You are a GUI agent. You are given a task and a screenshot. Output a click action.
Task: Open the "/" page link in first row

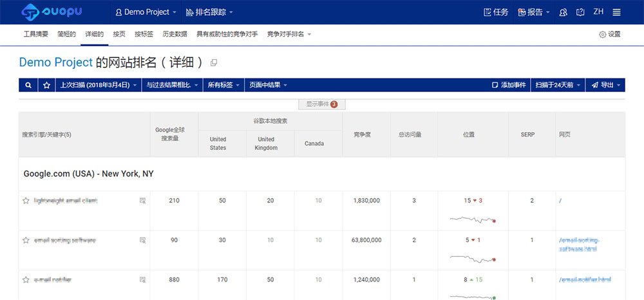(x=560, y=201)
